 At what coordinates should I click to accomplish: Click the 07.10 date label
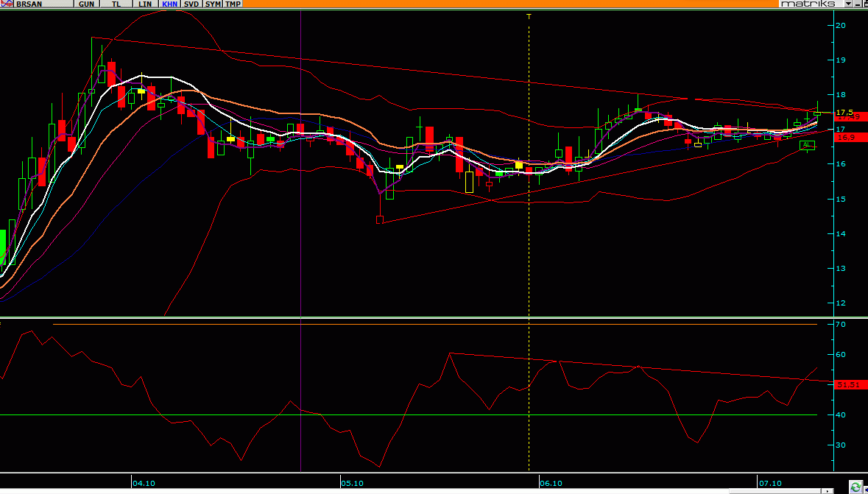pos(771,483)
